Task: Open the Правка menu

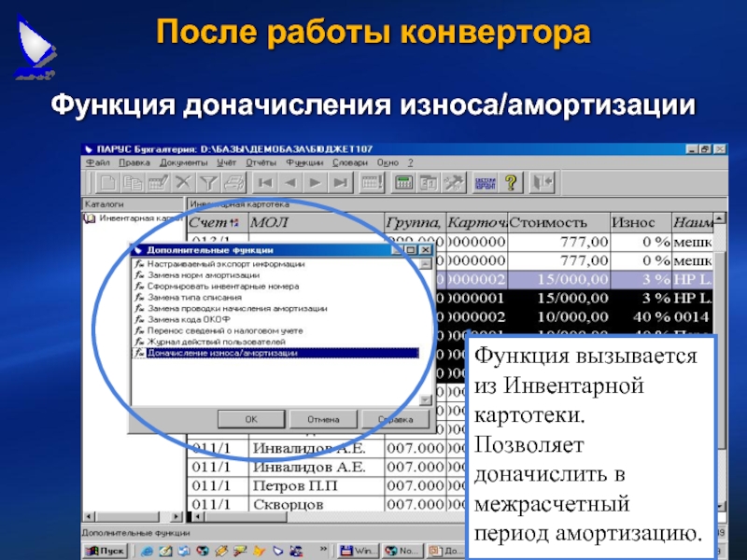Action: 134,162
